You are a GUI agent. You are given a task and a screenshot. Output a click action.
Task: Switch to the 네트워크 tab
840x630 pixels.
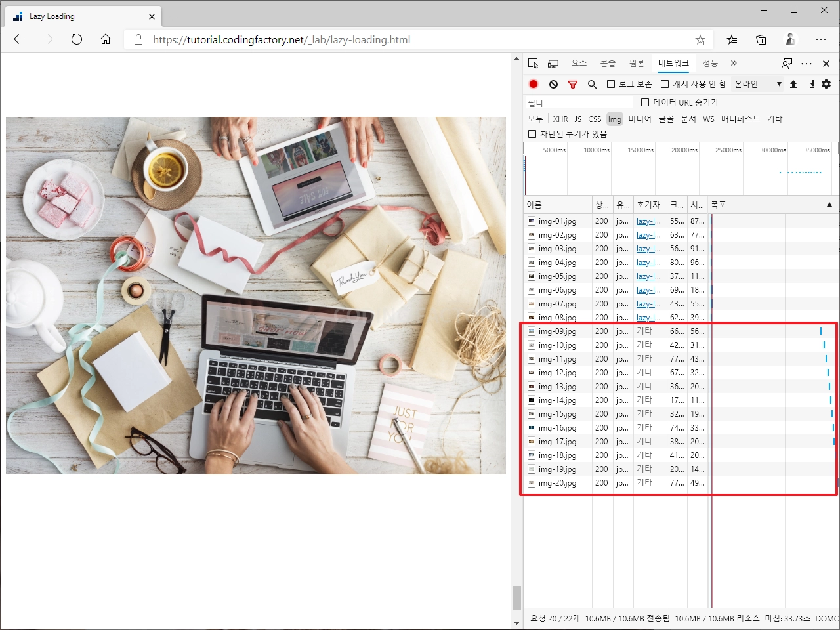(x=673, y=63)
